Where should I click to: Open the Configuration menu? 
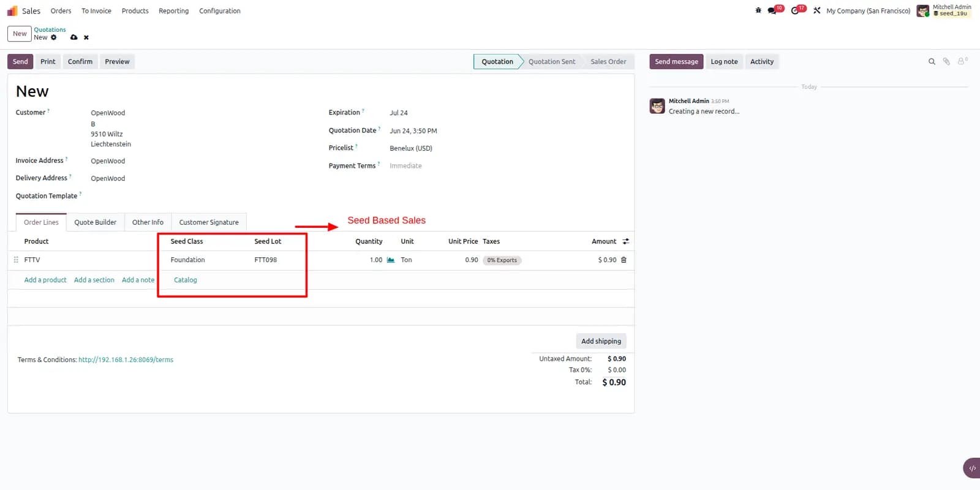[220, 11]
